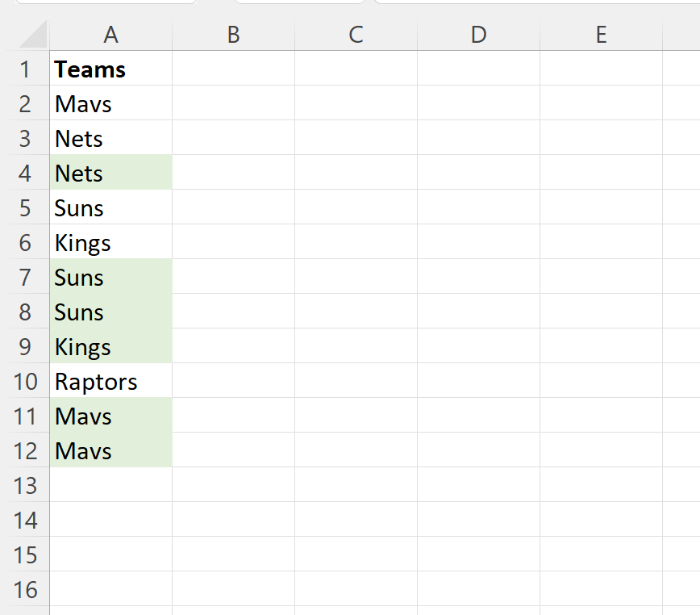This screenshot has height=615, width=700.
Task: Select row 2 header
Action: tap(24, 102)
